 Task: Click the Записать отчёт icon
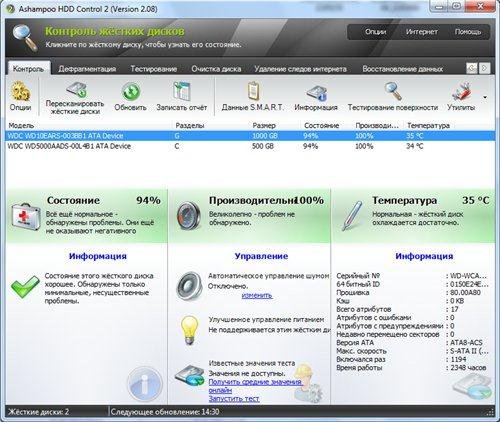tap(182, 91)
